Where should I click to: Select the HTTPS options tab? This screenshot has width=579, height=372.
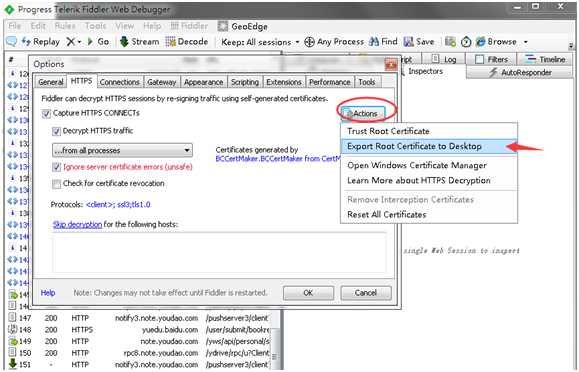click(x=82, y=81)
